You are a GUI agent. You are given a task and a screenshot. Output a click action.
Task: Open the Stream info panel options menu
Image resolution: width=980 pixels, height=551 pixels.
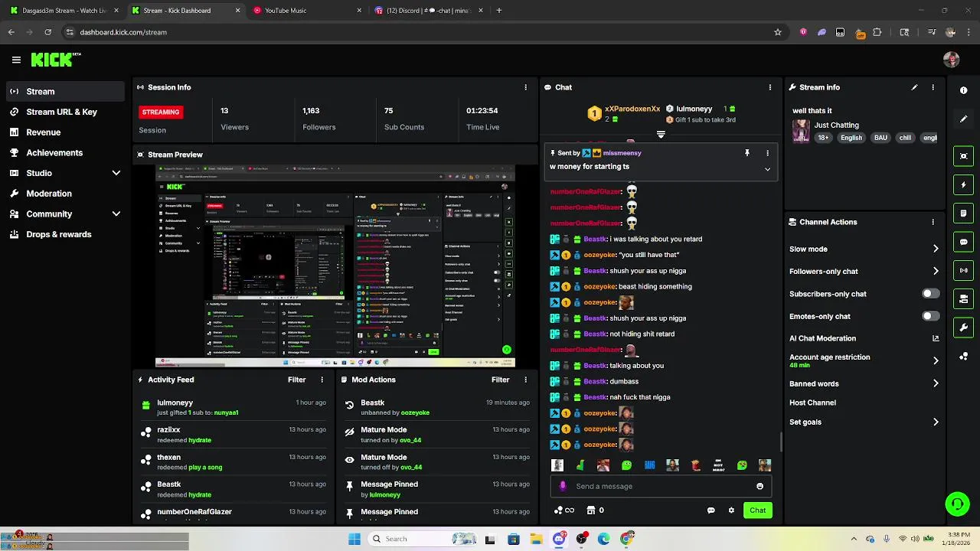[x=933, y=87]
